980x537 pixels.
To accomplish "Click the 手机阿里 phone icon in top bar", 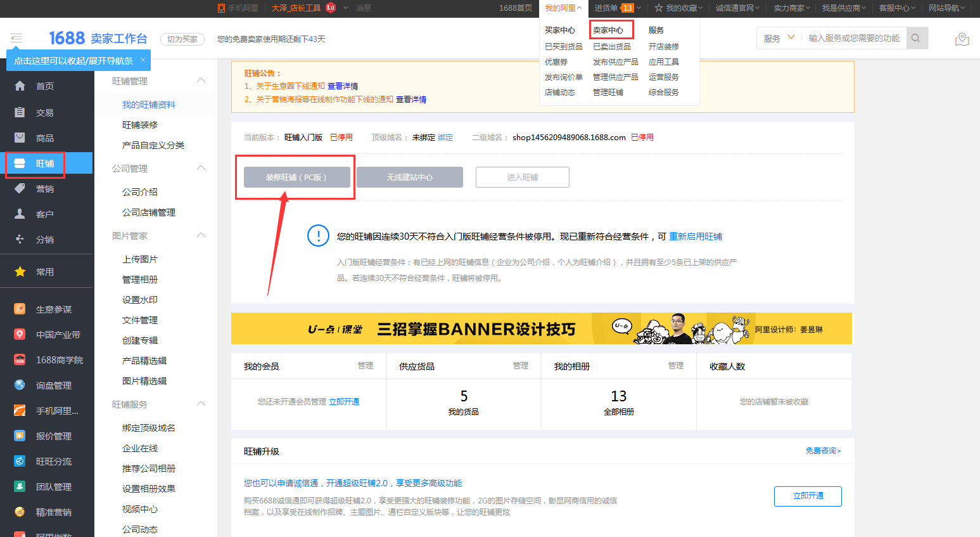I will [x=221, y=8].
